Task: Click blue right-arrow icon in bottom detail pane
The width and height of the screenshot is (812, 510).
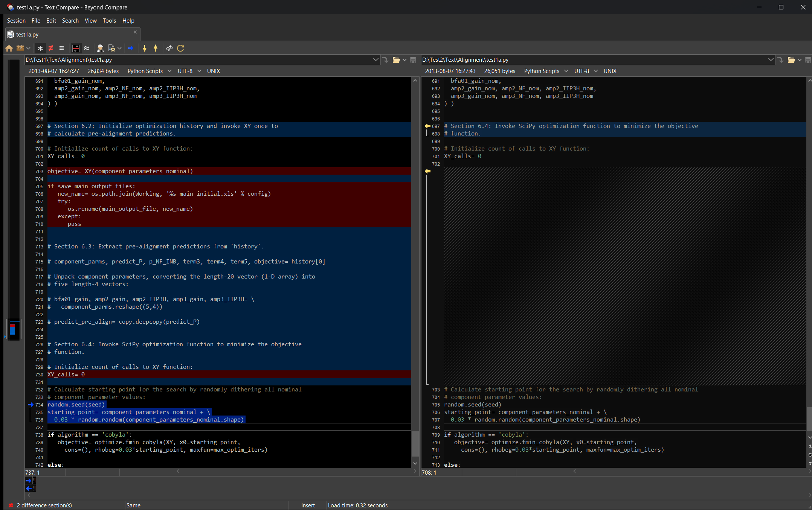Action: click(x=29, y=481)
